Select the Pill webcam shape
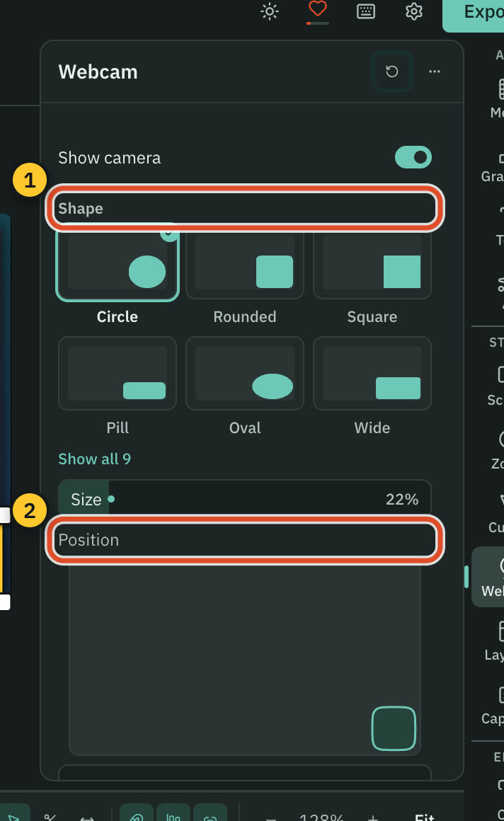 coord(118,373)
